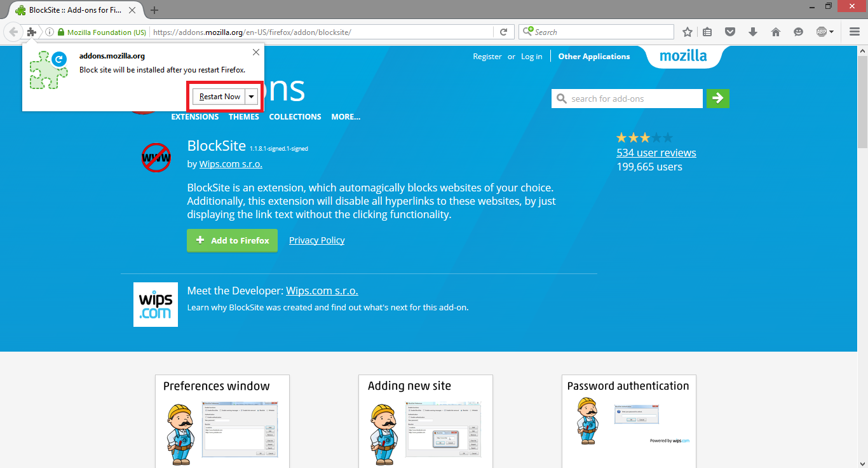Screen dimensions: 868x468
Task: Click the '199,665 users' text
Action: [x=649, y=167]
